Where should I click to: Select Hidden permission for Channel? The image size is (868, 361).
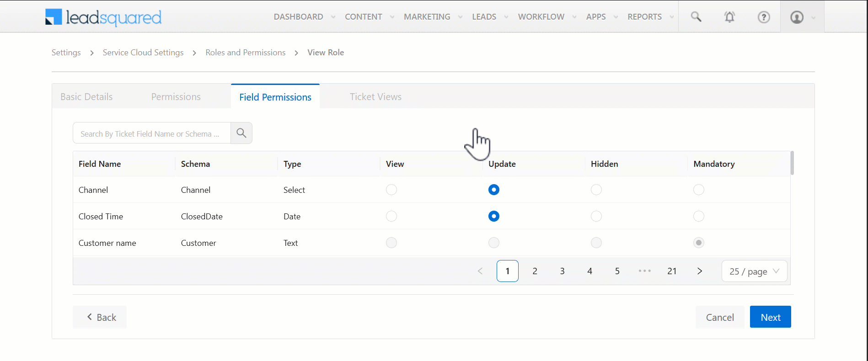click(596, 190)
